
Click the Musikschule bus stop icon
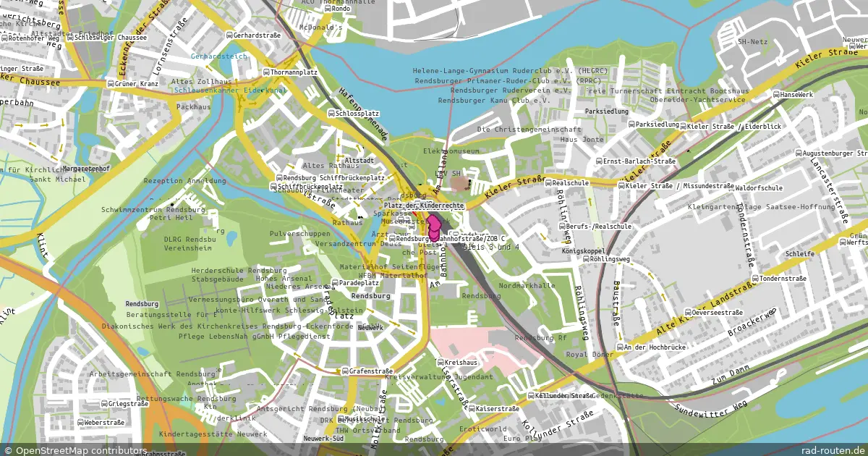[x=339, y=419]
